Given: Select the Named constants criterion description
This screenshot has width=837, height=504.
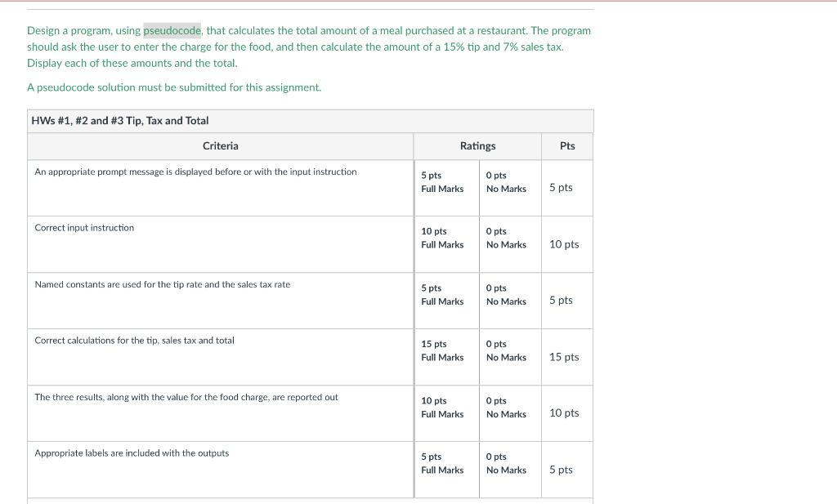Looking at the screenshot, I should tap(162, 284).
